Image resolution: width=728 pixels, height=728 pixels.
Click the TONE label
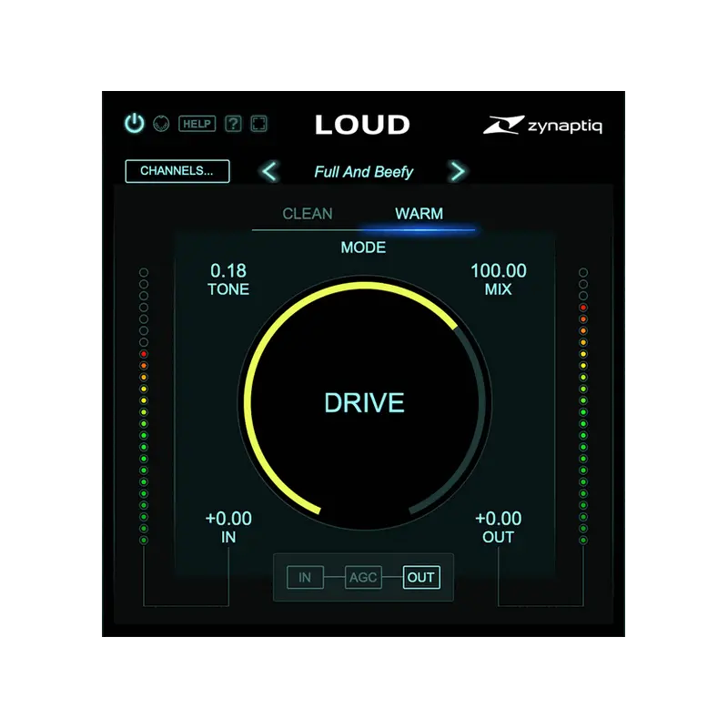(x=228, y=289)
